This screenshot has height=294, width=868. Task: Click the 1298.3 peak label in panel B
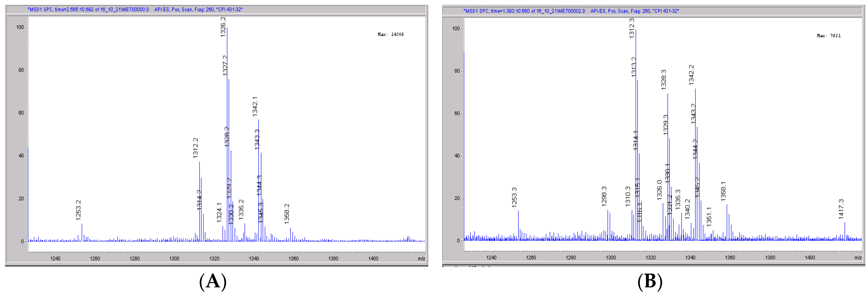click(604, 196)
